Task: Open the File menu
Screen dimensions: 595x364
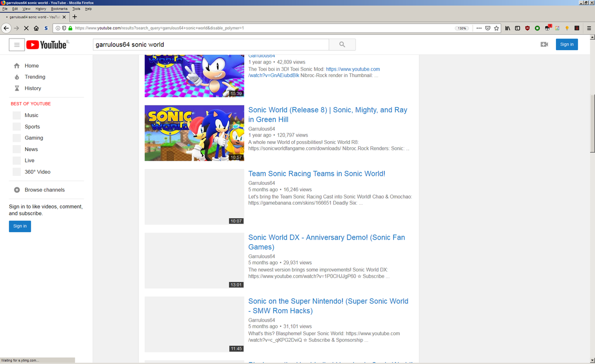Action: pyautogui.click(x=5, y=9)
